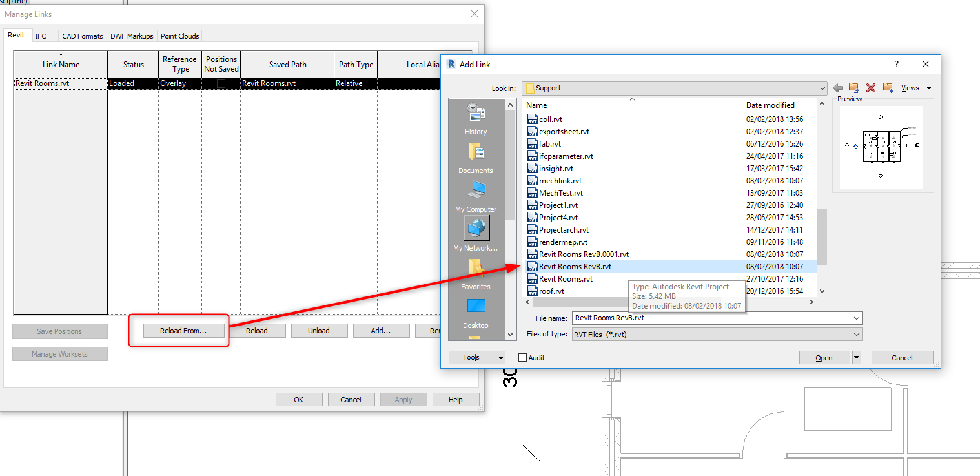Open the Tools dropdown button

coord(477,357)
